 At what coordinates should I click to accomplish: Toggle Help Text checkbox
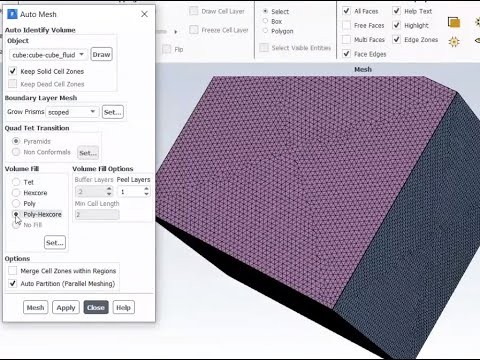pos(396,11)
